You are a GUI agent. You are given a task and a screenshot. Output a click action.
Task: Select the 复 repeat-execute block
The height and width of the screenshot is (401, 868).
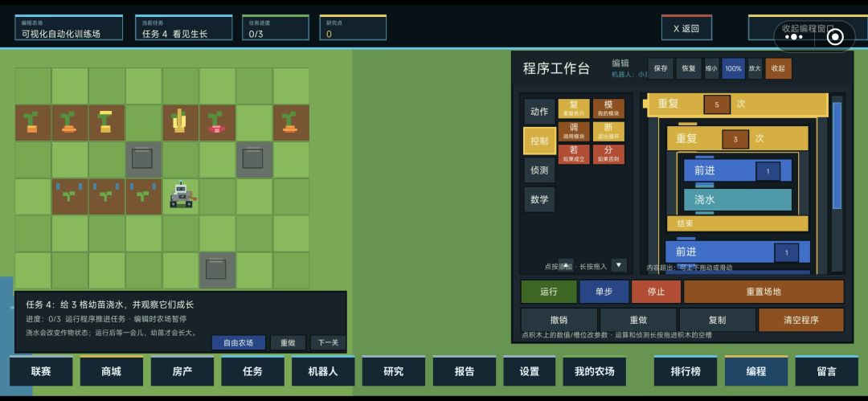click(x=574, y=108)
